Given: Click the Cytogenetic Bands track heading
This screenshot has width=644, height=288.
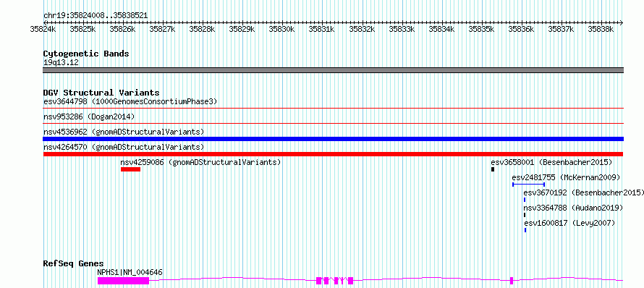Looking at the screenshot, I should pyautogui.click(x=86, y=54).
